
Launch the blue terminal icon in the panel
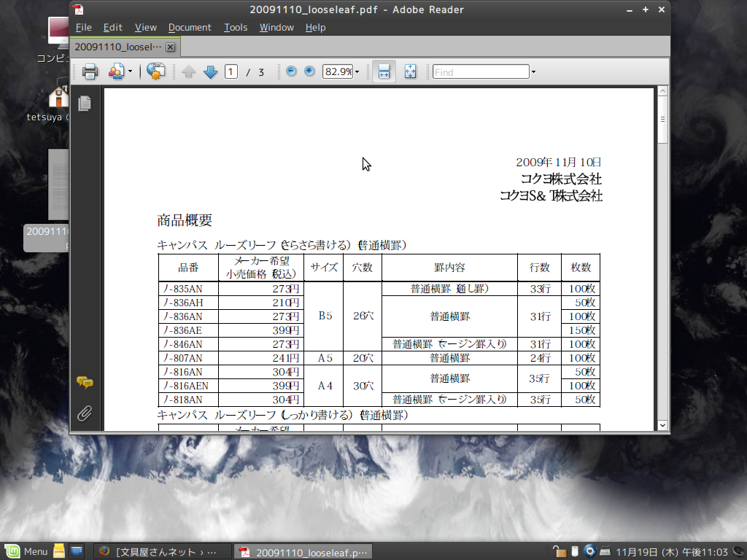coord(76,551)
